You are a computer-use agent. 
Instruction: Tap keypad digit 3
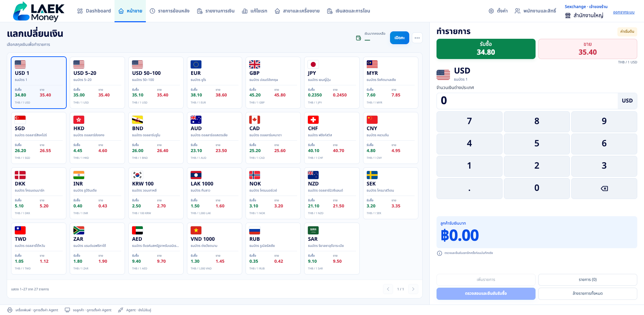pos(604,166)
